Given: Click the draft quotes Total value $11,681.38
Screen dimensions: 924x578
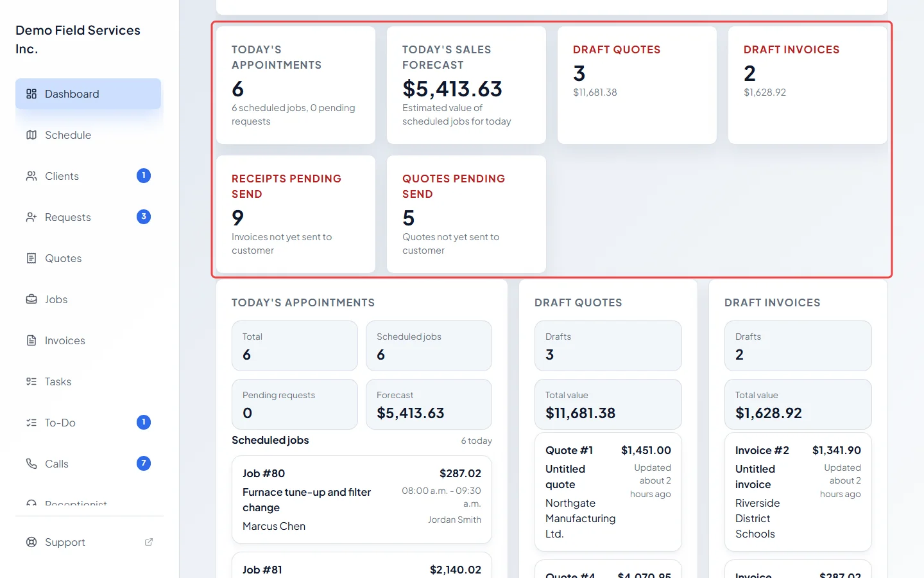Looking at the screenshot, I should pos(608,404).
